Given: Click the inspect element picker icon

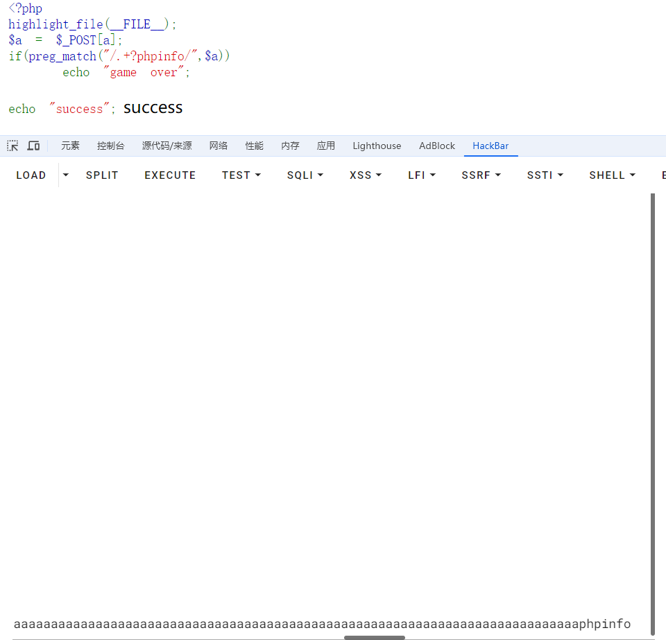Looking at the screenshot, I should tap(12, 146).
